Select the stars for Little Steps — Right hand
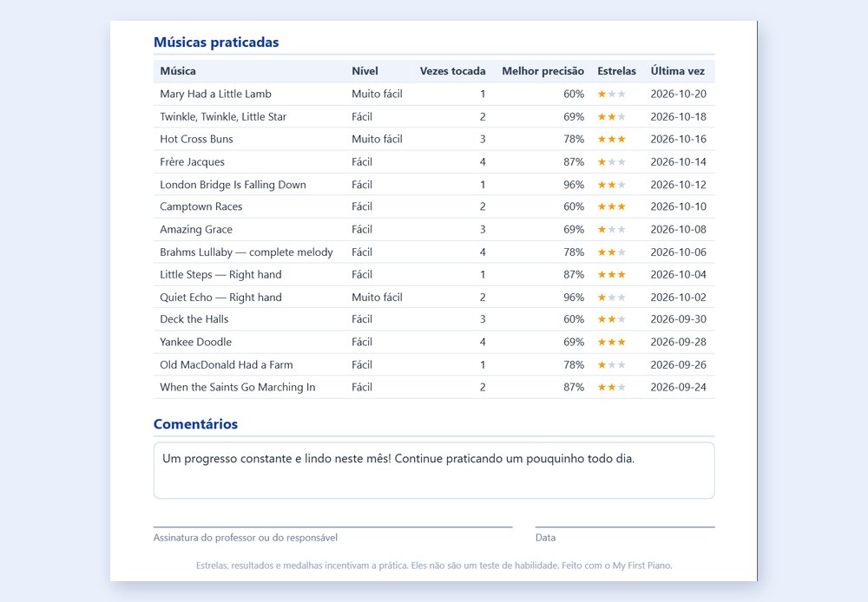 pos(612,274)
